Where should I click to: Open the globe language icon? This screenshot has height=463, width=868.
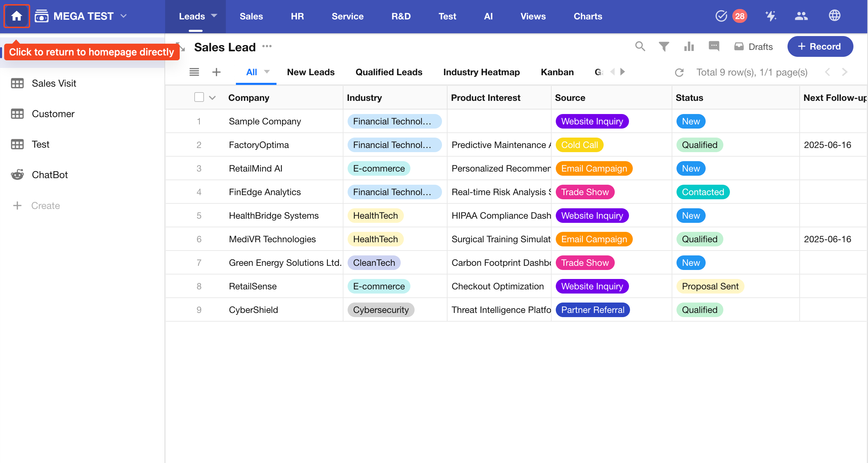834,16
